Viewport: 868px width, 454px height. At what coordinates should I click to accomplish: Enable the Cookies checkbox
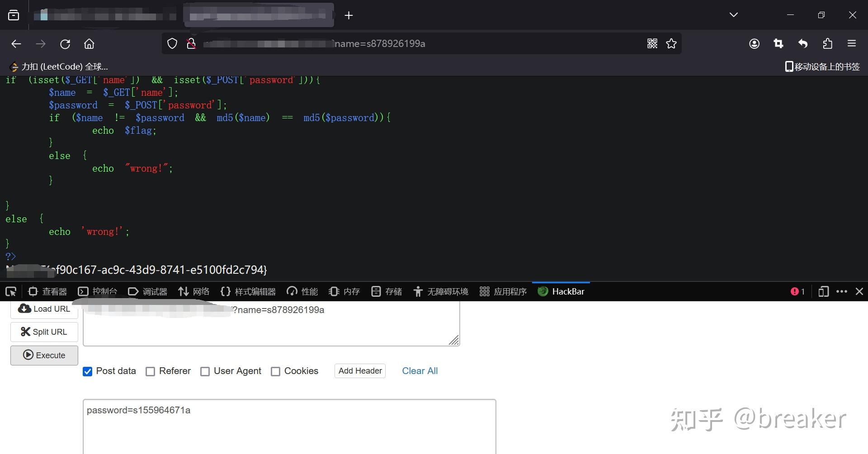click(x=275, y=371)
